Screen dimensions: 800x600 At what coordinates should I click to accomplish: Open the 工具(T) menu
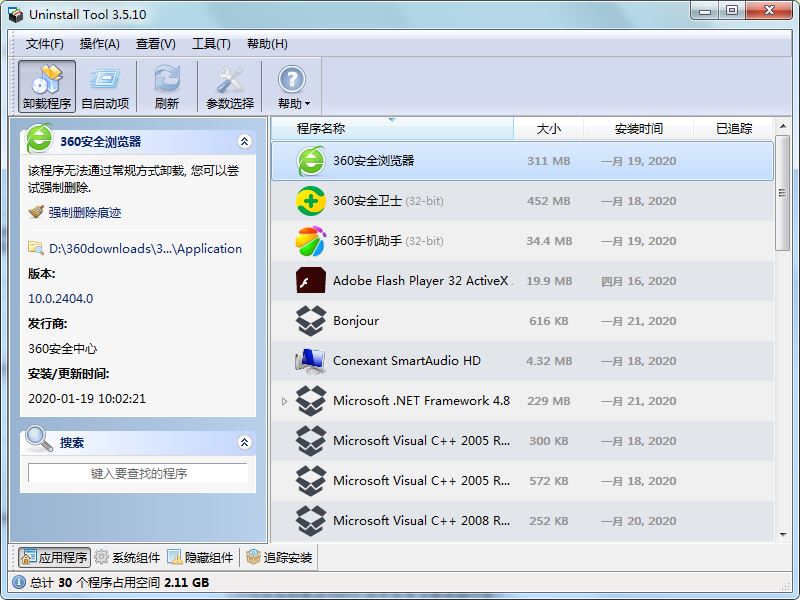tap(211, 44)
